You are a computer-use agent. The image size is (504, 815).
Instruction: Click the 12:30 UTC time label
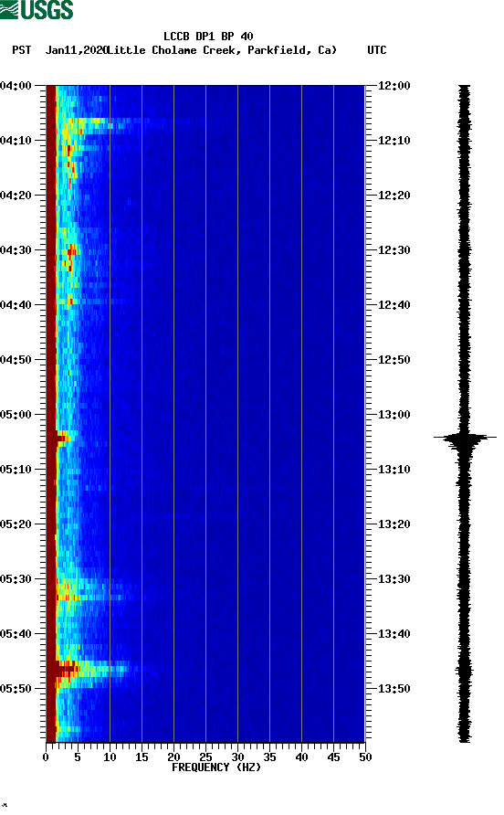(394, 250)
